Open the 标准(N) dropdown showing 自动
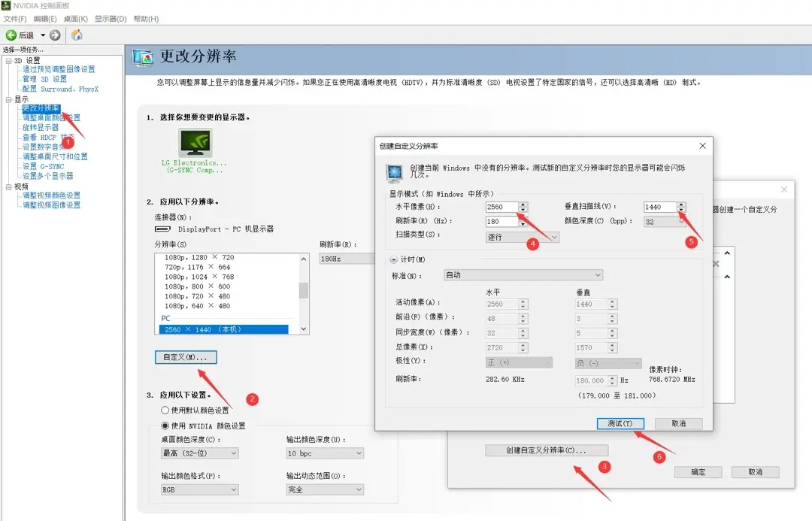Image resolution: width=812 pixels, height=521 pixels. [523, 275]
